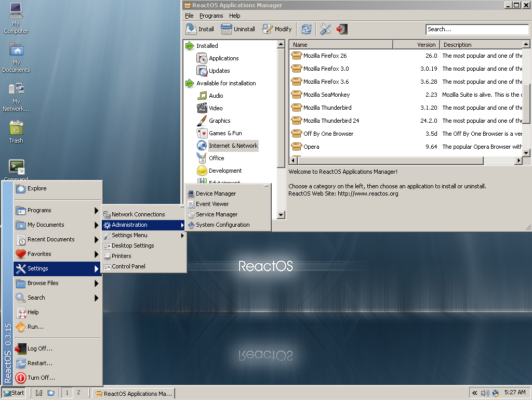The height and width of the screenshot is (400, 532).
Task: Click the Uninstall toolbar button
Action: [x=238, y=29]
